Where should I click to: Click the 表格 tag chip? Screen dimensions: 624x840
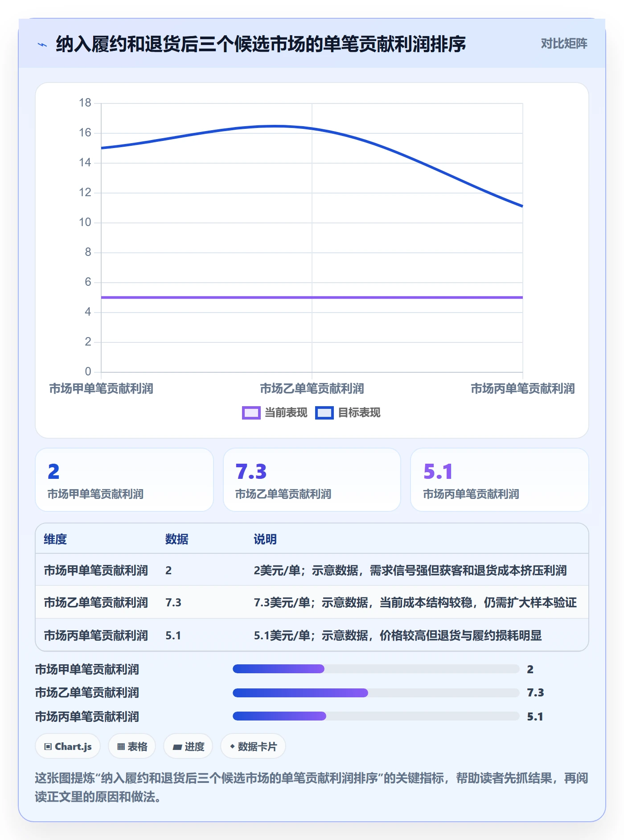pyautogui.click(x=132, y=746)
